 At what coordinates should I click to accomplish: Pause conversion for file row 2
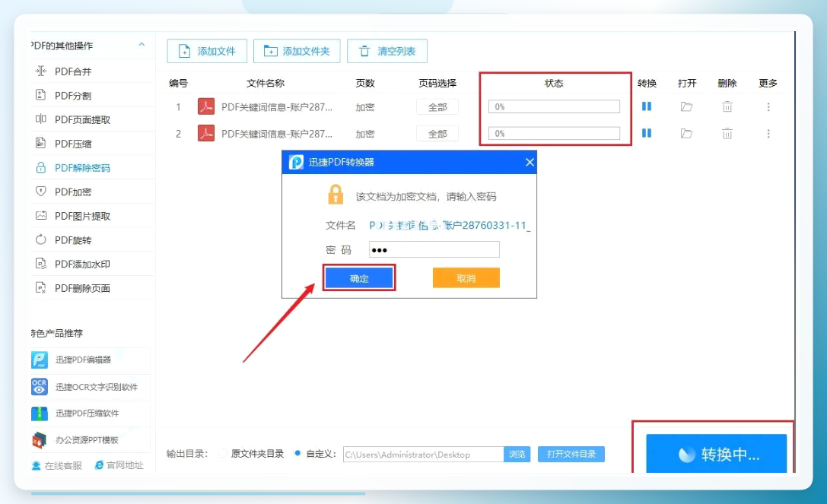click(647, 133)
